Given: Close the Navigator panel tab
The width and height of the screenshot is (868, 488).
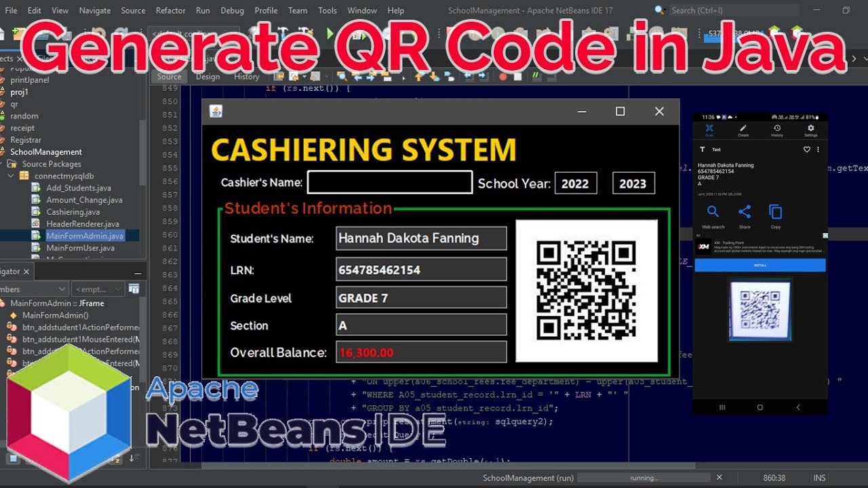Looking at the screenshot, I should tap(26, 271).
